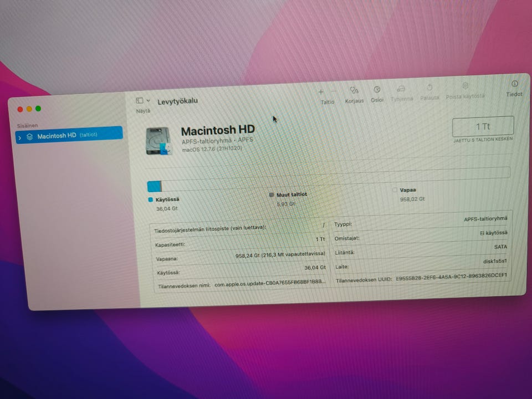
Task: Click the Näytä label
Action: point(143,111)
